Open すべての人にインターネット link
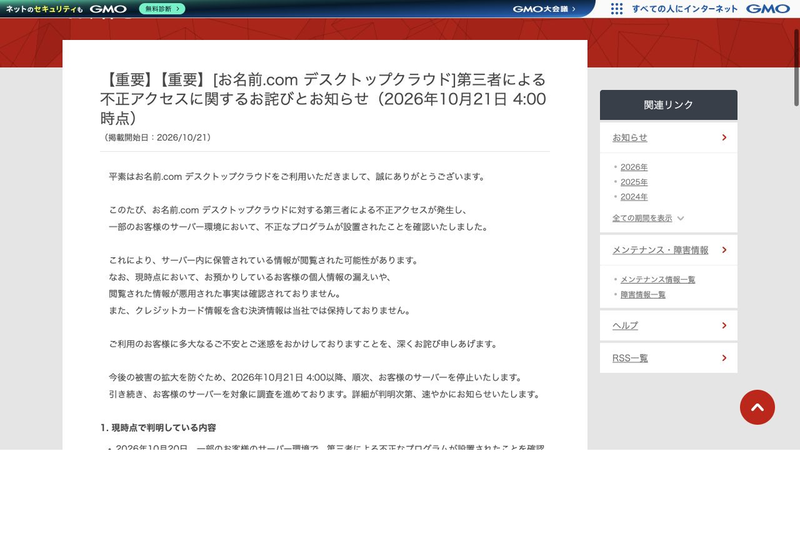Screen dimensions: 800x533 click(685, 9)
